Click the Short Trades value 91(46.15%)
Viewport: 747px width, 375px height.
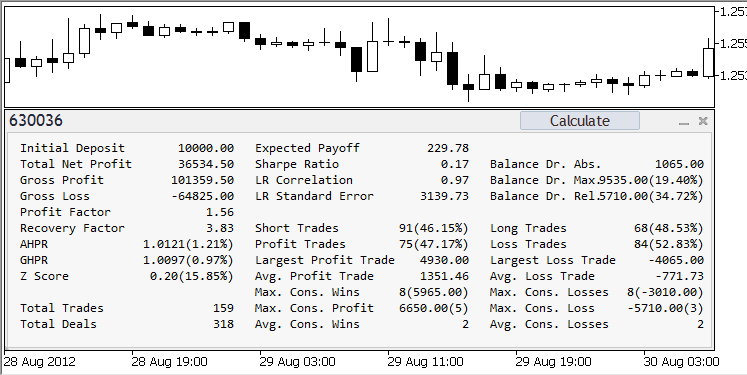(434, 228)
